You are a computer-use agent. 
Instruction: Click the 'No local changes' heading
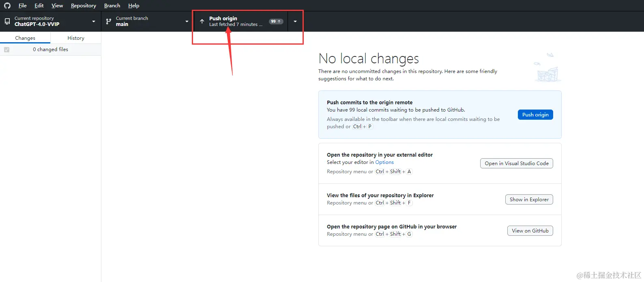click(x=369, y=59)
